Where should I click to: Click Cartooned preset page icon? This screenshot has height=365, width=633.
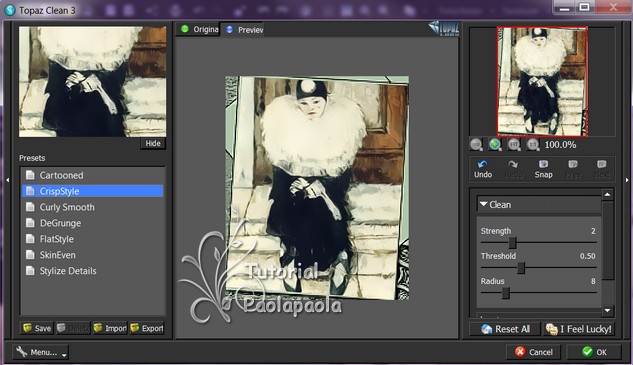(x=30, y=175)
